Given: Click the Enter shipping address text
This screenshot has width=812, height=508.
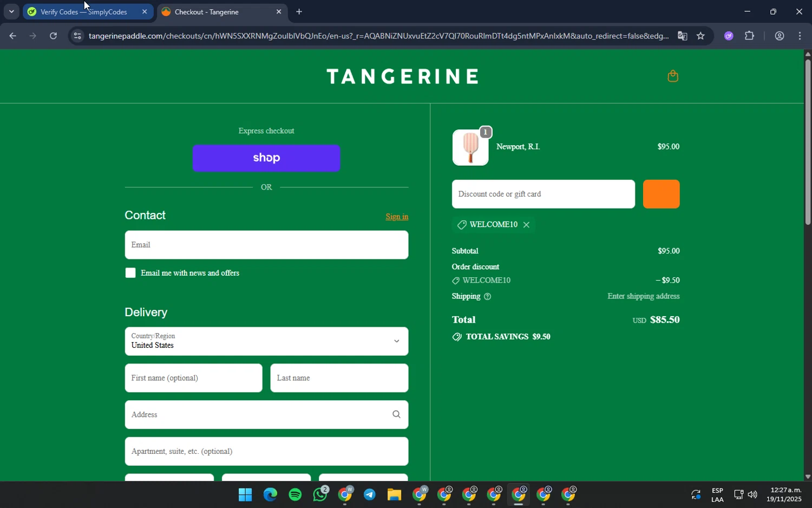Looking at the screenshot, I should (643, 297).
